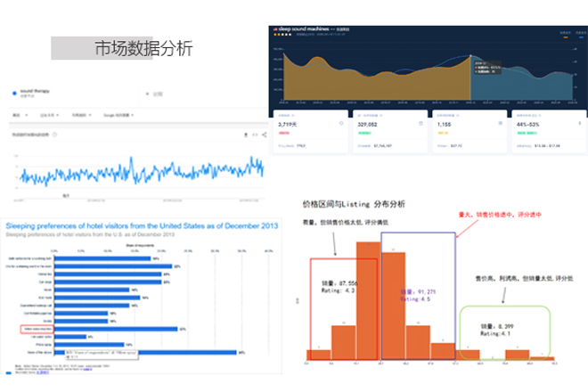
Task: Click the 'sound therapy' search term
Action: point(36,93)
